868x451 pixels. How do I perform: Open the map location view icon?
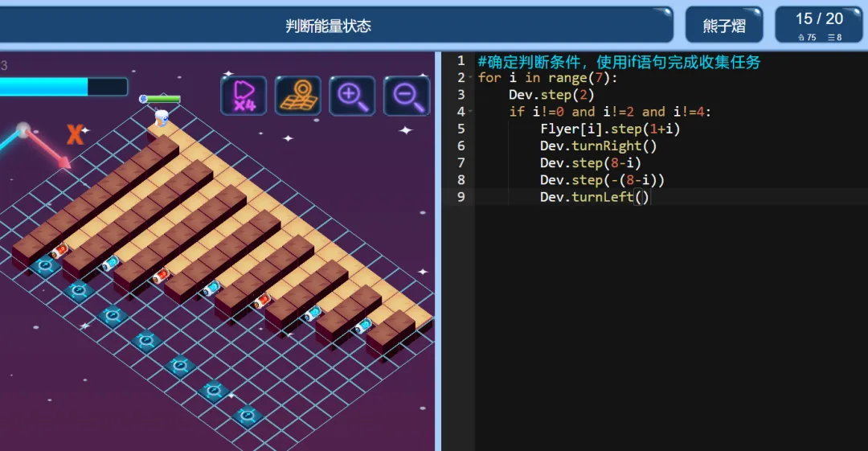pos(298,96)
